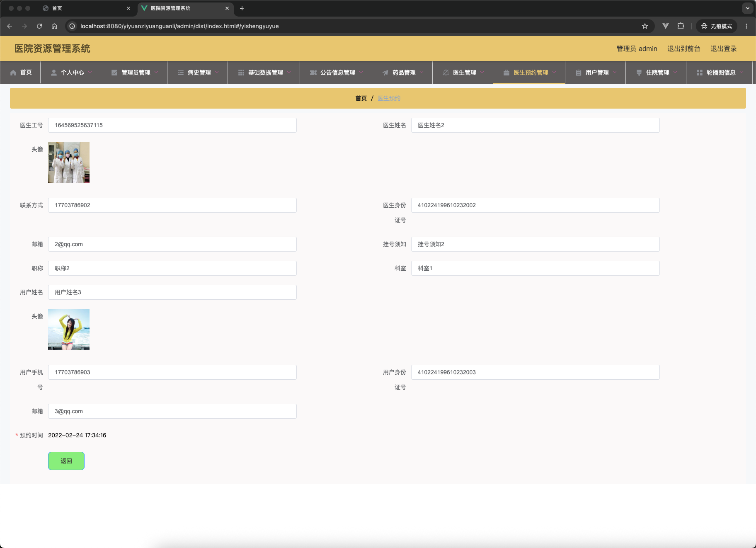Click the 医生身份证号 input field
Image resolution: width=756 pixels, height=548 pixels.
tap(535, 205)
